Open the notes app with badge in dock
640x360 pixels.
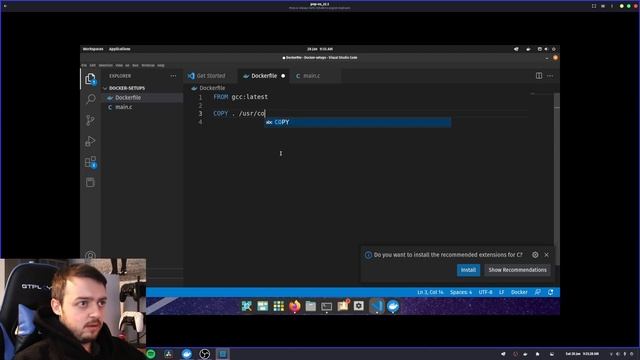click(x=343, y=305)
